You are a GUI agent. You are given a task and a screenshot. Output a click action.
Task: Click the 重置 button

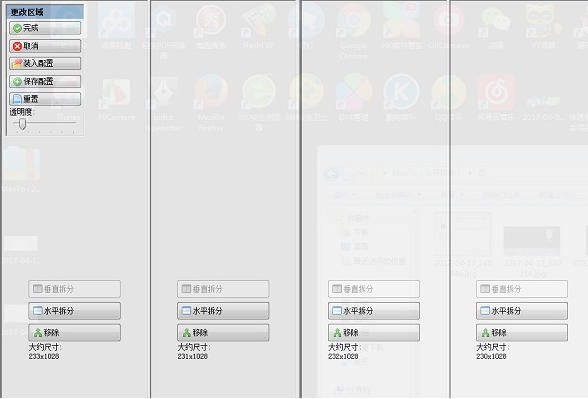click(x=45, y=99)
